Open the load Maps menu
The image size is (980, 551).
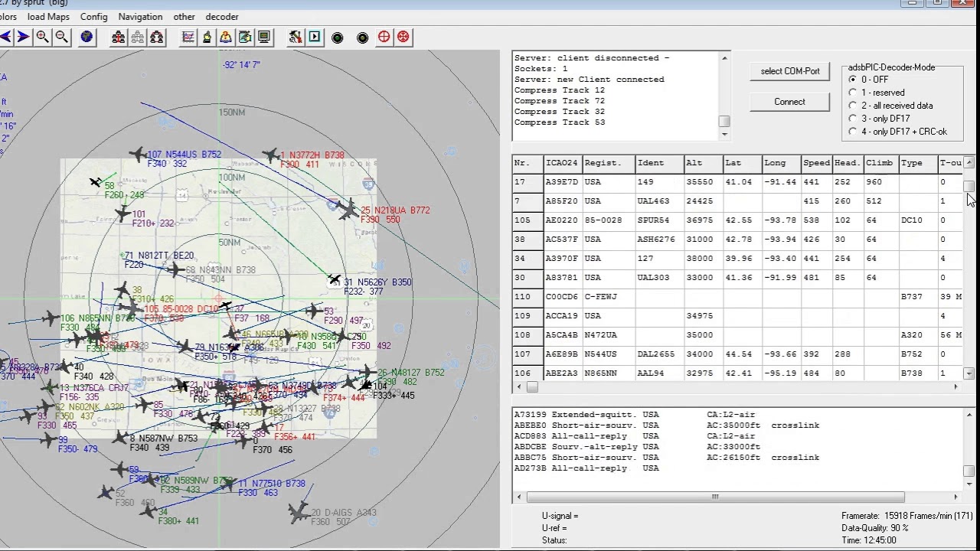pyautogui.click(x=48, y=17)
